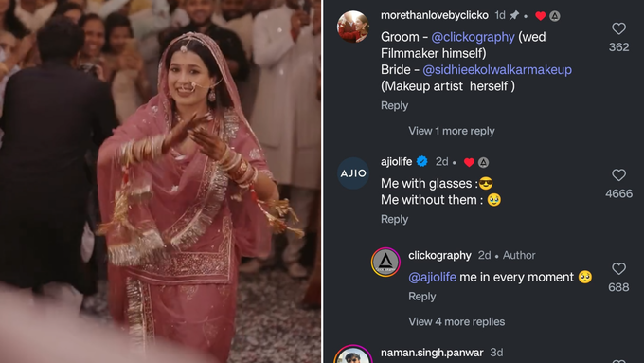Like clickography's reply with 688 likes

click(618, 268)
